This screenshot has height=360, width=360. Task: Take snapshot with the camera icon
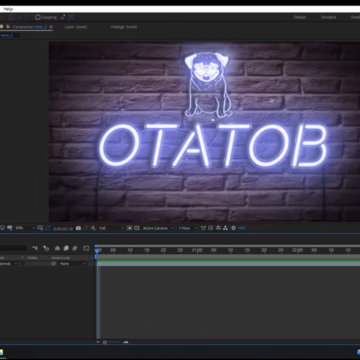pos(78,228)
